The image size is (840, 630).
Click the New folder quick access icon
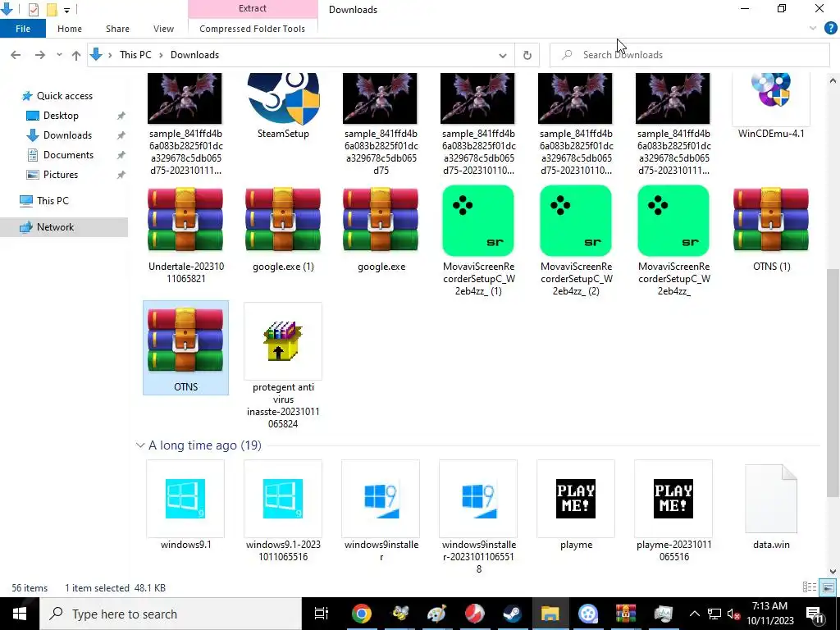click(52, 10)
